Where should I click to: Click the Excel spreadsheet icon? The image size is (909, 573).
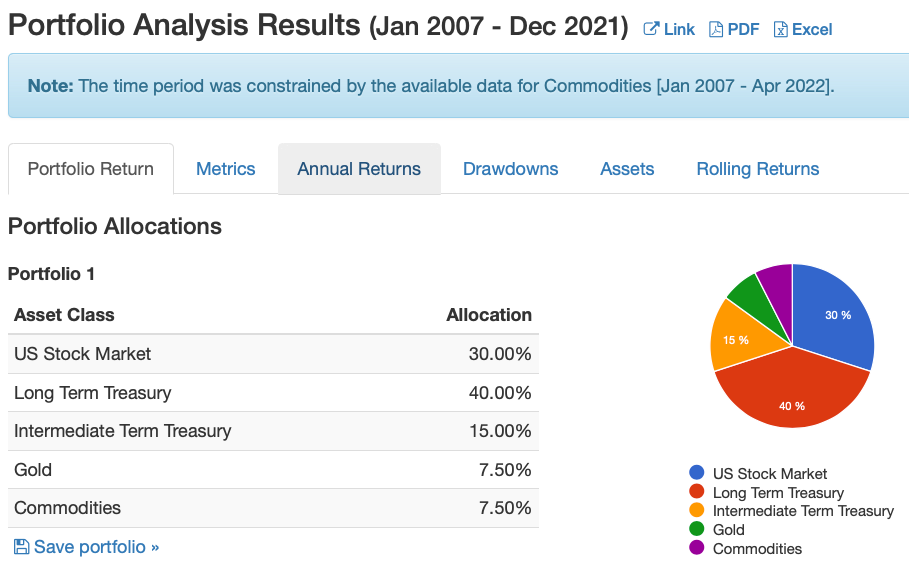click(x=781, y=29)
